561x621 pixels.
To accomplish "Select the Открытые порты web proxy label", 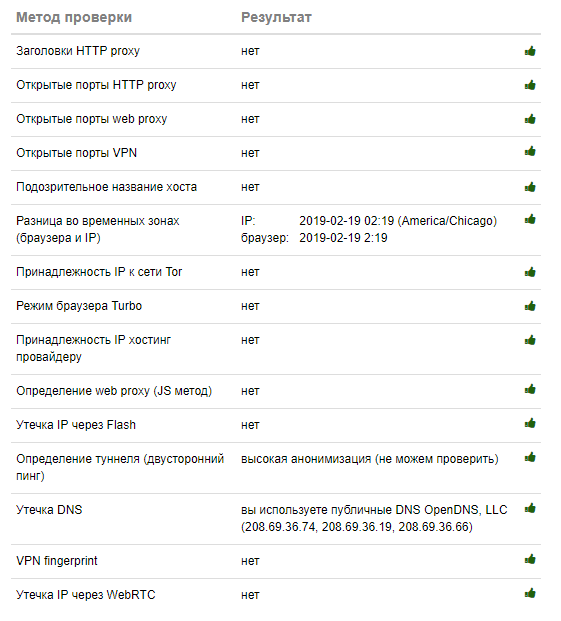I will point(91,119).
